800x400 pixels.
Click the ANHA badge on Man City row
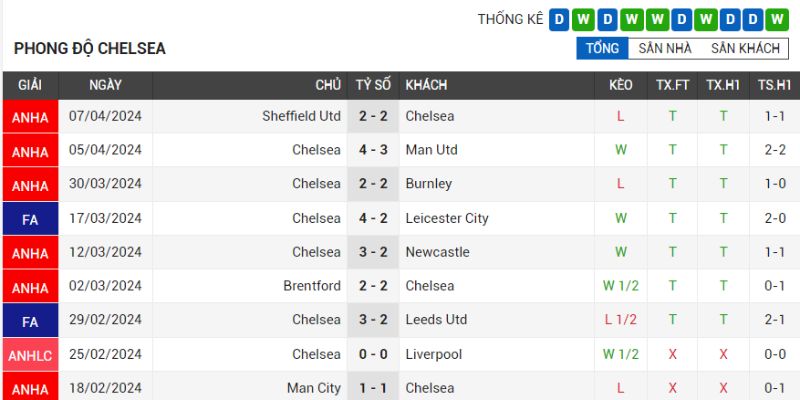[30, 389]
